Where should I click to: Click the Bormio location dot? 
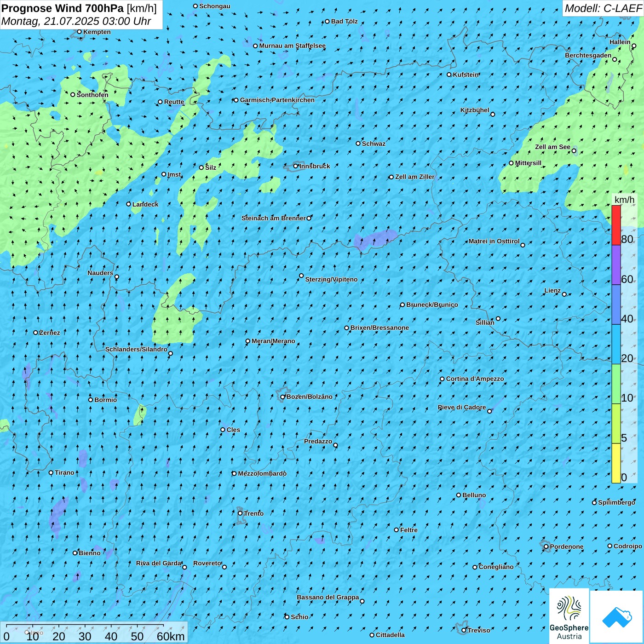point(91,400)
